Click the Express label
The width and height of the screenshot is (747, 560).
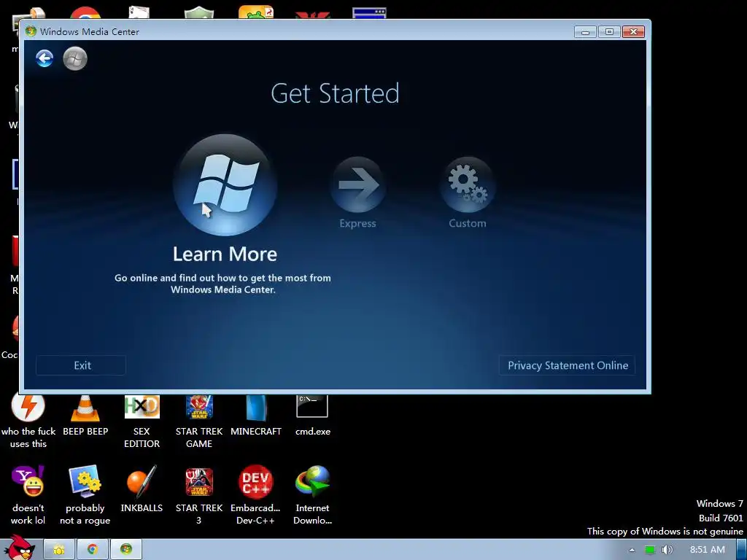pyautogui.click(x=357, y=223)
